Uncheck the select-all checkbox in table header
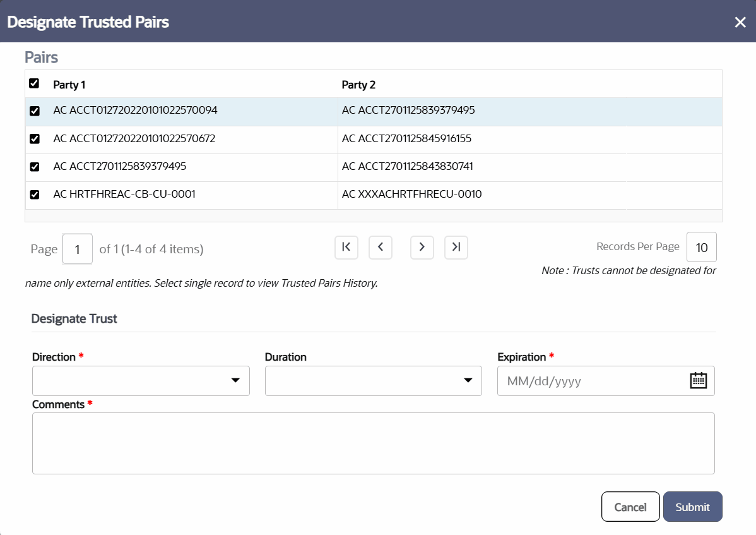 pyautogui.click(x=35, y=83)
